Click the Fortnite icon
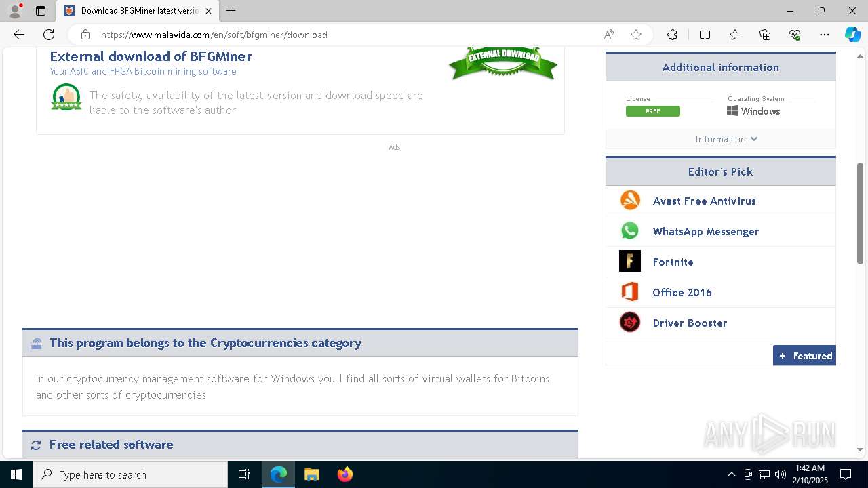 (630, 262)
